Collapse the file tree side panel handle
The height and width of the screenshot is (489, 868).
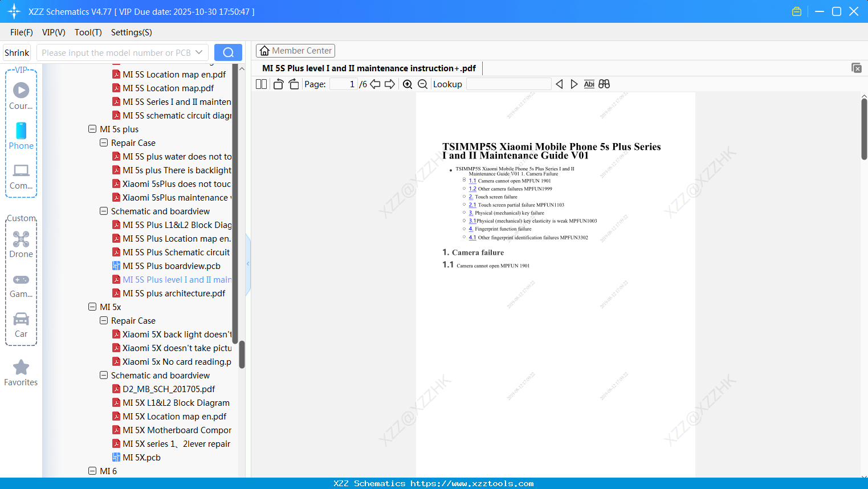click(x=248, y=264)
